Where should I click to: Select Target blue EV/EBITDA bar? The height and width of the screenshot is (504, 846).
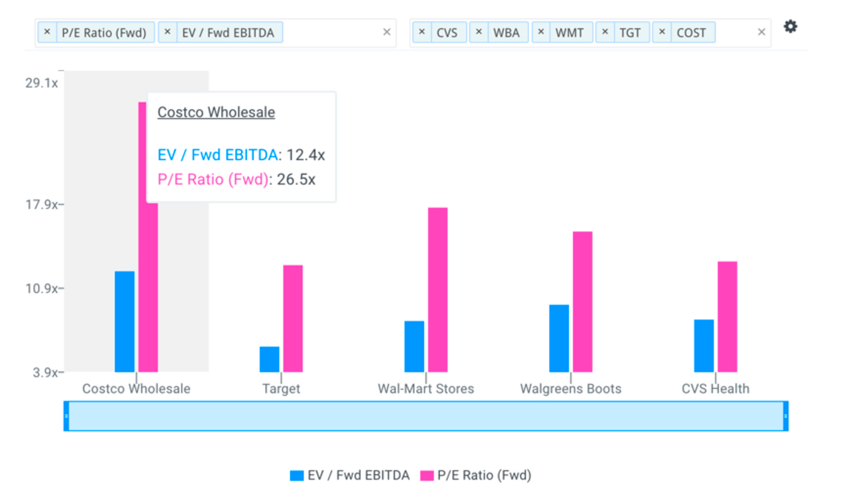[x=269, y=359]
